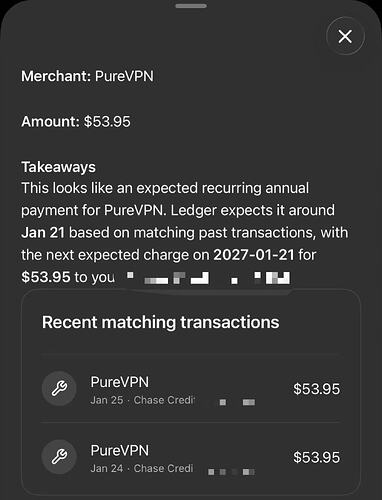Tap wrench icon for Jan 25 transaction

click(59, 388)
